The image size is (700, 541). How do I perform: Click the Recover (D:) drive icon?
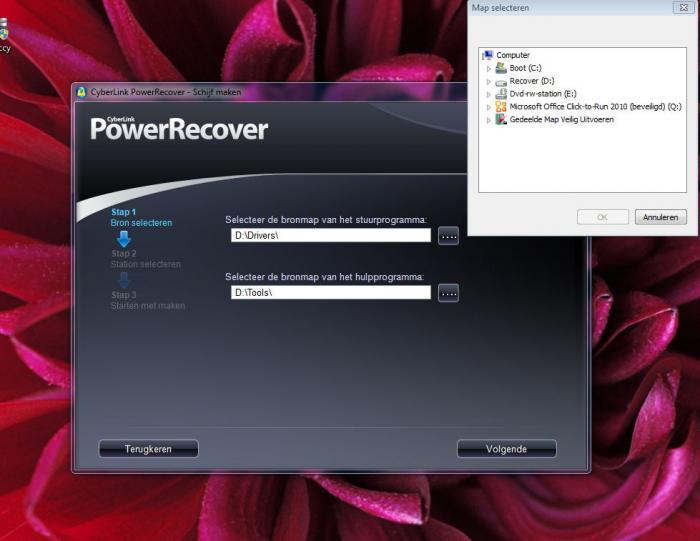(x=501, y=82)
